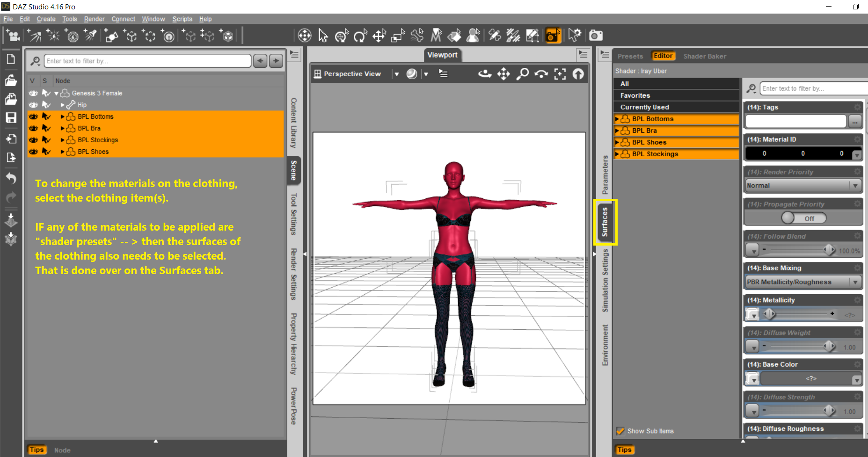
Task: Expand BPL Stockings in the Scene tree
Action: point(62,140)
